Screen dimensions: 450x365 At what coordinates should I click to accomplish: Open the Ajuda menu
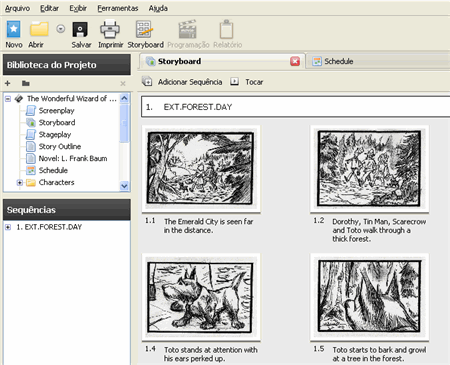pos(158,8)
